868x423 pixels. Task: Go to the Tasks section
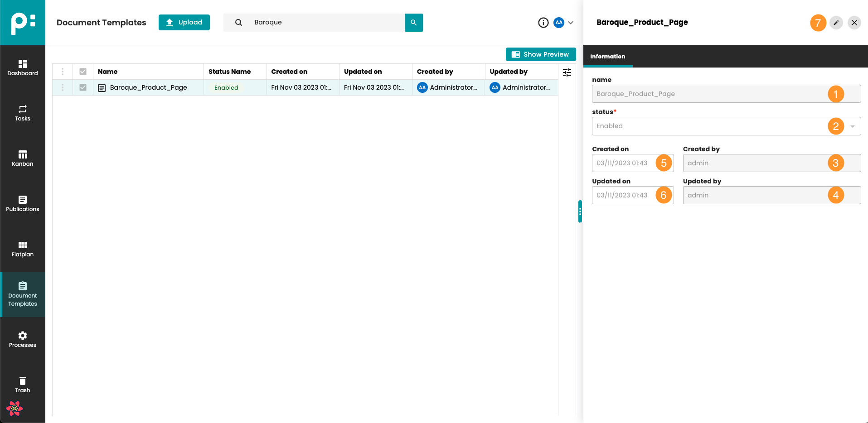[x=23, y=113]
